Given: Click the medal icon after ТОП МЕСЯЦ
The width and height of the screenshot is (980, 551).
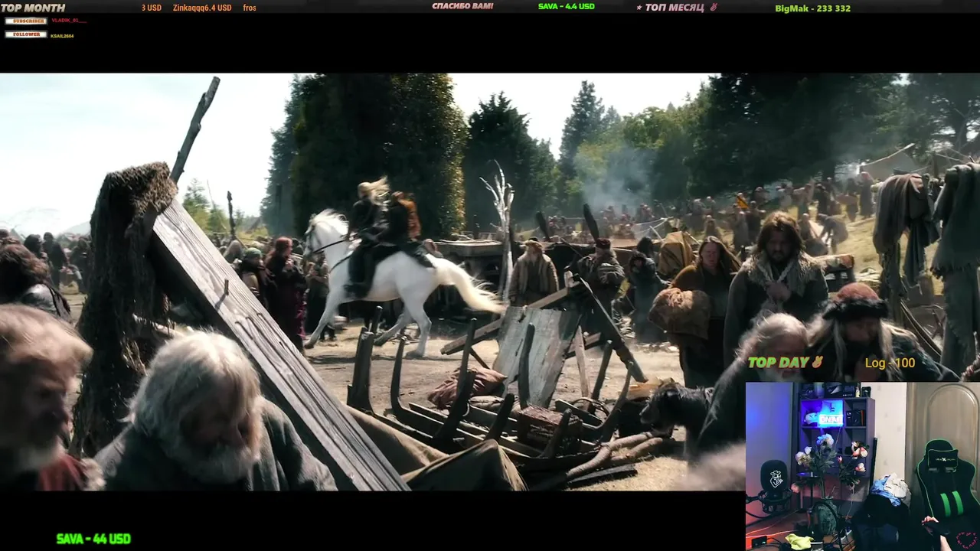Looking at the screenshot, I should (714, 8).
